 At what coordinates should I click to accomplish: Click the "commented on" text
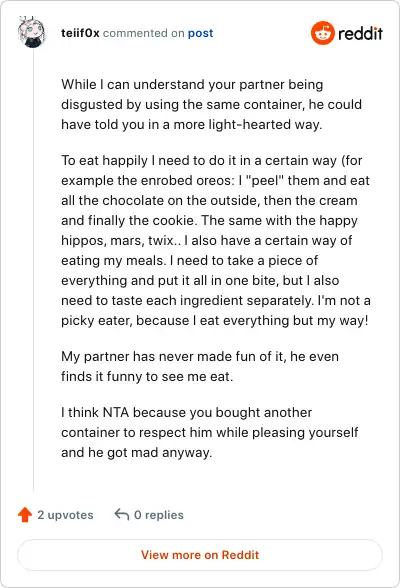pos(144,33)
